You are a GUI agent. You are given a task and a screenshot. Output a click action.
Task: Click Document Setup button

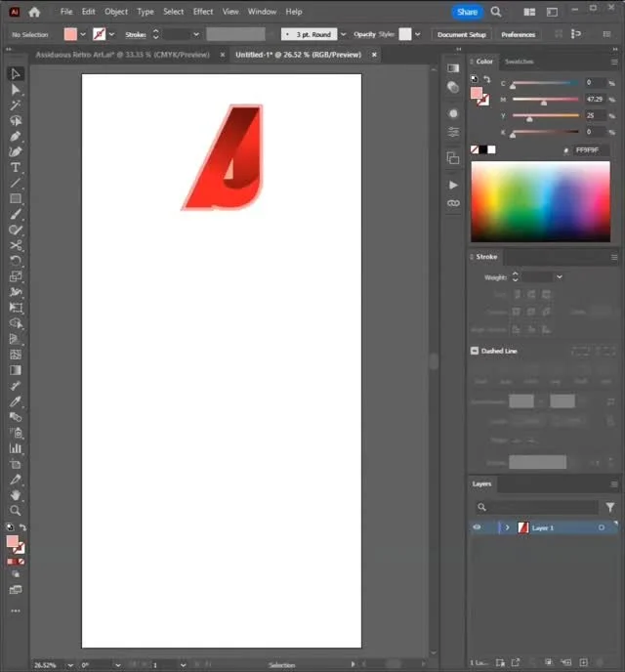pyautogui.click(x=461, y=35)
